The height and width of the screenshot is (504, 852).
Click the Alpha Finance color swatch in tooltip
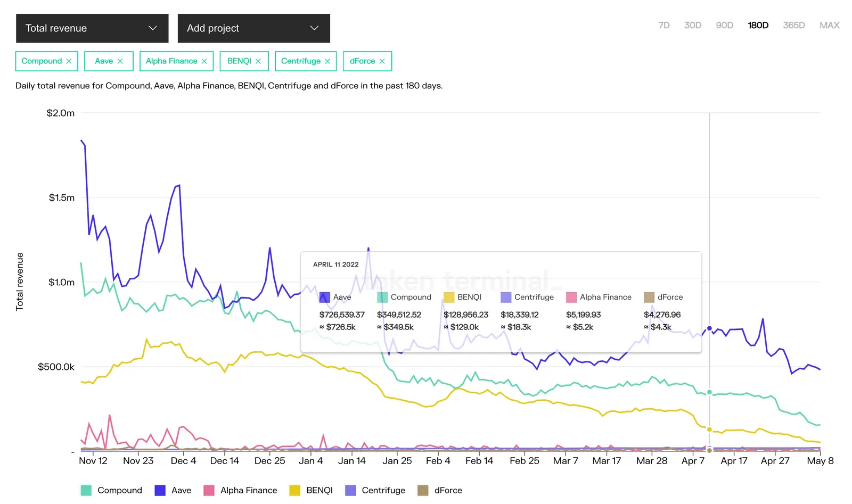[x=571, y=297]
